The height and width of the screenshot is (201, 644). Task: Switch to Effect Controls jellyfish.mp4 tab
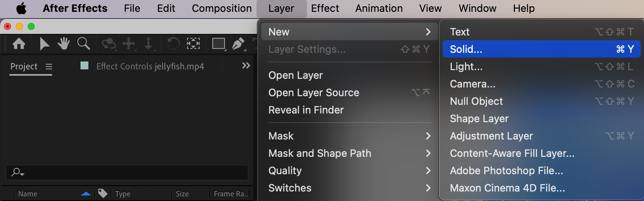[150, 66]
